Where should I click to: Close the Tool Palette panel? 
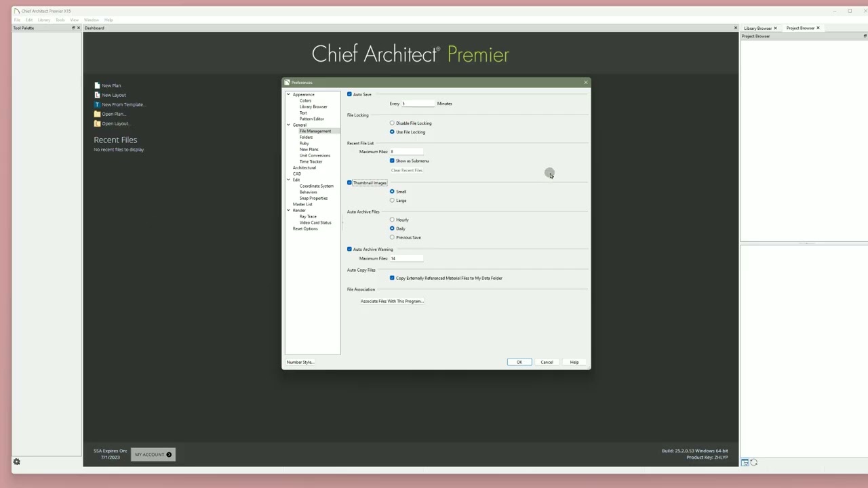79,28
